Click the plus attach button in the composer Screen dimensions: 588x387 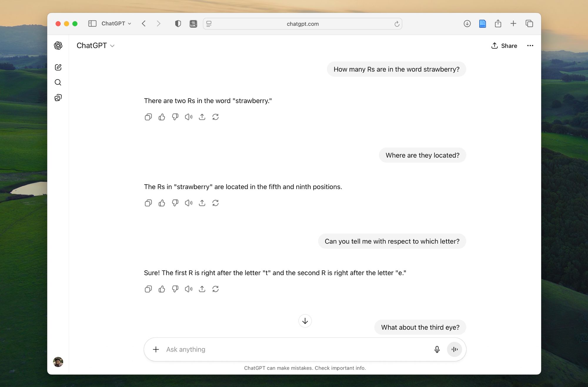[x=156, y=349]
